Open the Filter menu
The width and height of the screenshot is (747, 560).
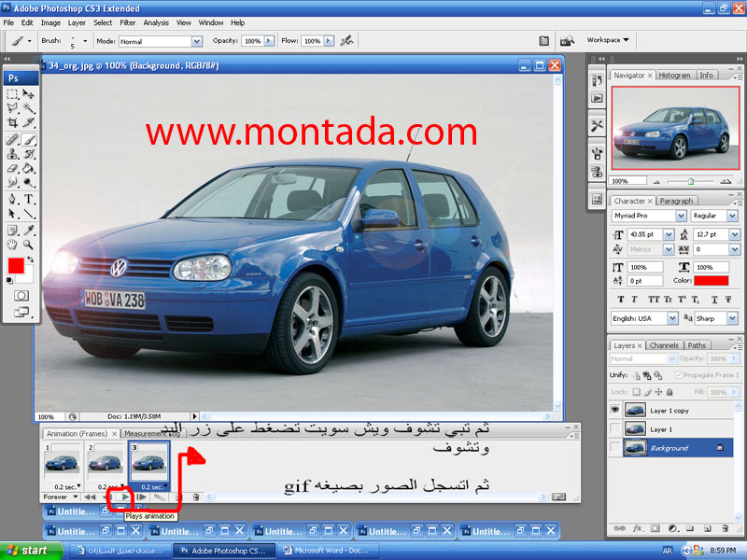point(127,22)
